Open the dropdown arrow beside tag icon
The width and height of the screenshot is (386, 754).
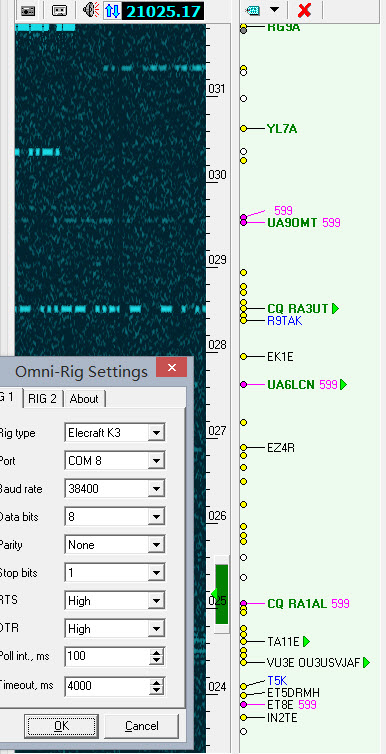(274, 10)
